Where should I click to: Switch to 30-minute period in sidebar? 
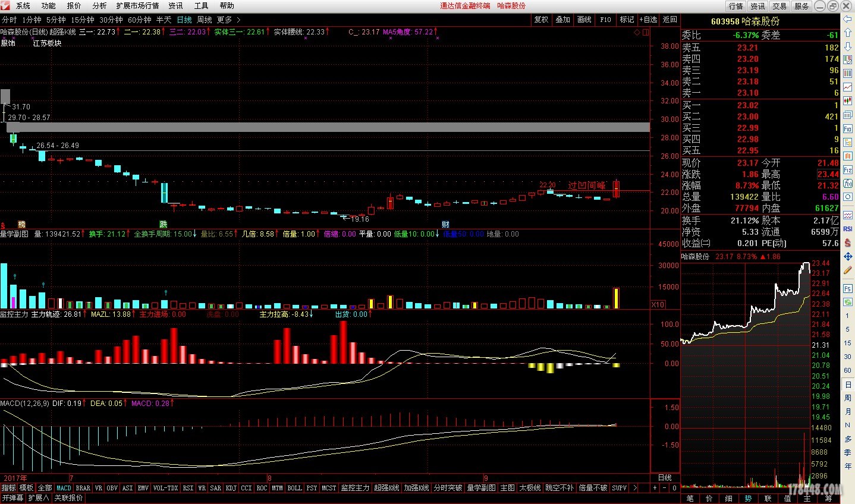[x=848, y=357]
